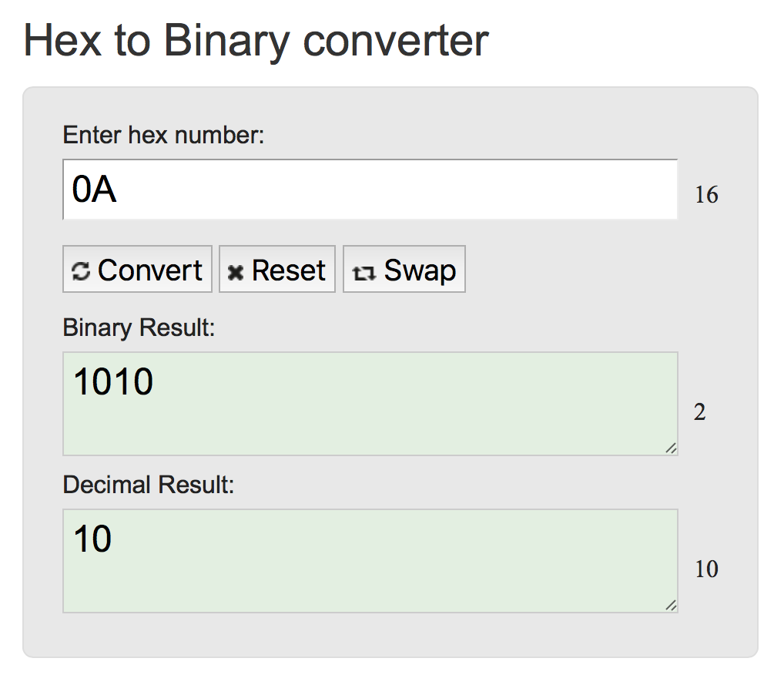Click inside the Binary Result text area
The image size is (784, 675).
(370, 404)
